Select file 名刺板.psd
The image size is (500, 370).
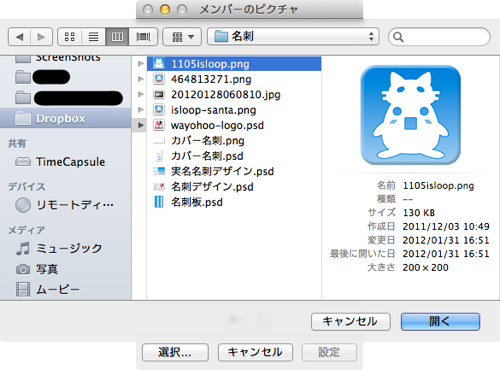click(234, 202)
